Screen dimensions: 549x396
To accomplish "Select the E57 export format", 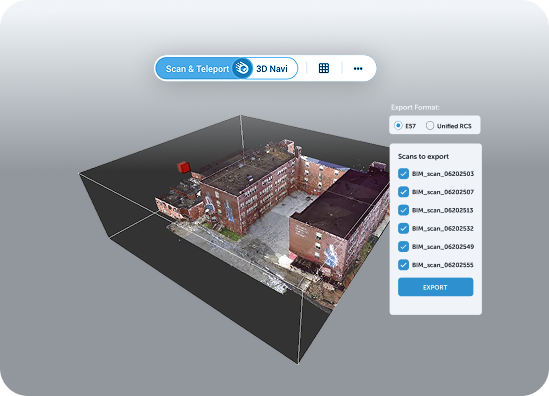I will (398, 125).
